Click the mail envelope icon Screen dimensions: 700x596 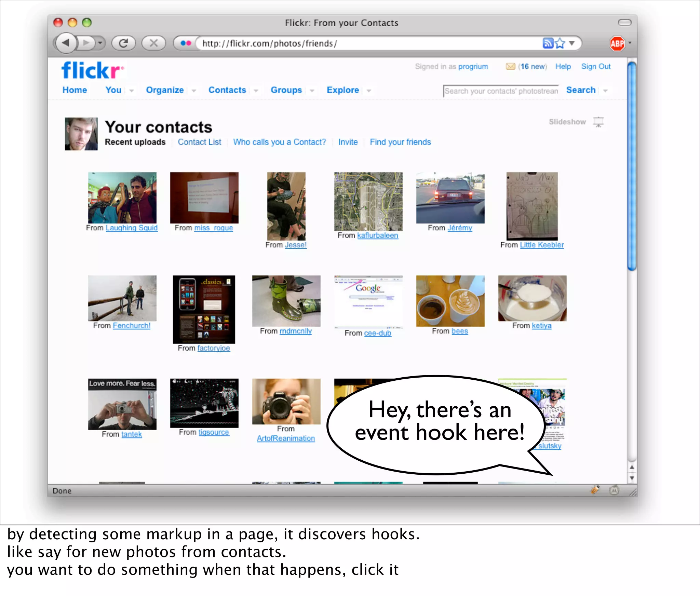tap(510, 66)
